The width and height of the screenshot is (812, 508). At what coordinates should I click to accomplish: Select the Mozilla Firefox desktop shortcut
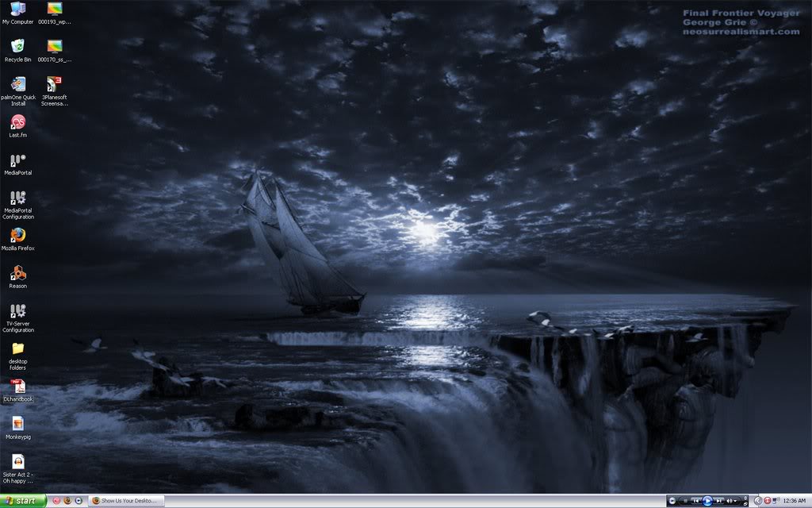pos(17,240)
